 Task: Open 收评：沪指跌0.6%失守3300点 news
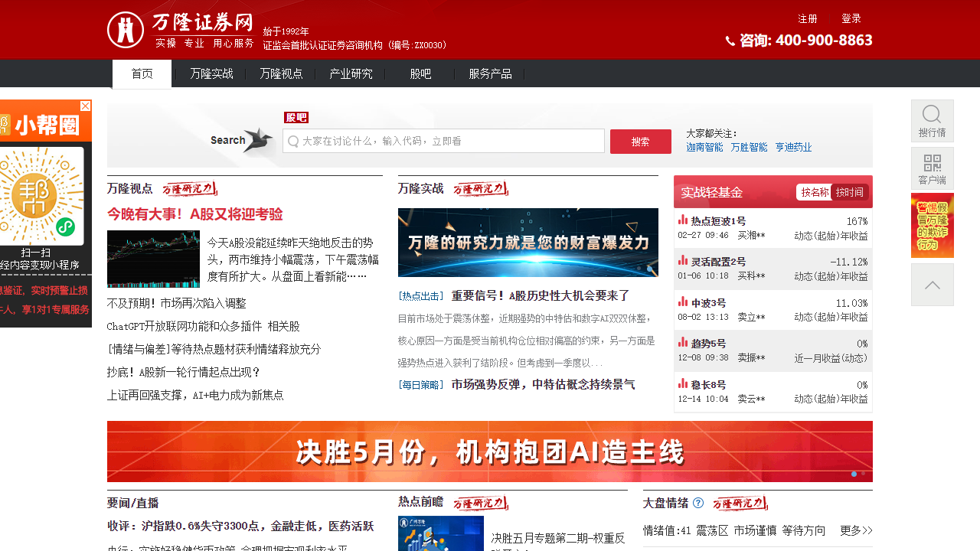coord(240,527)
